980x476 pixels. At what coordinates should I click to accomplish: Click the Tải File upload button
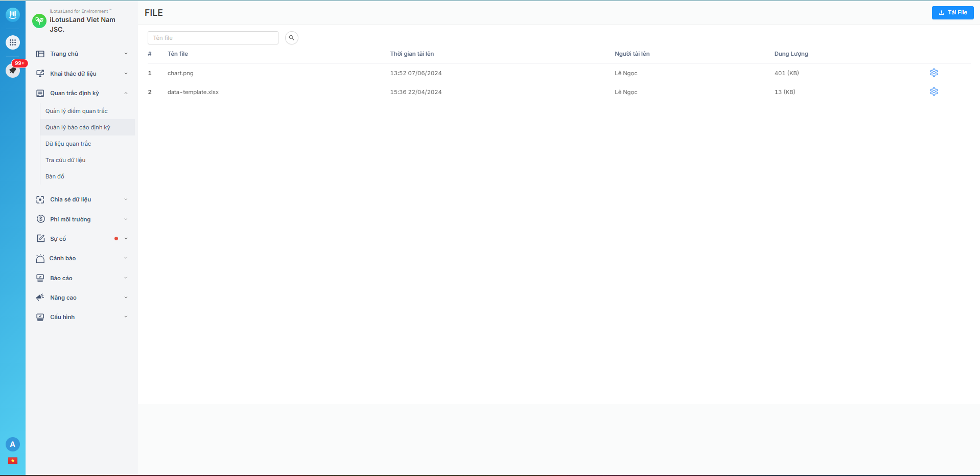[x=952, y=13]
